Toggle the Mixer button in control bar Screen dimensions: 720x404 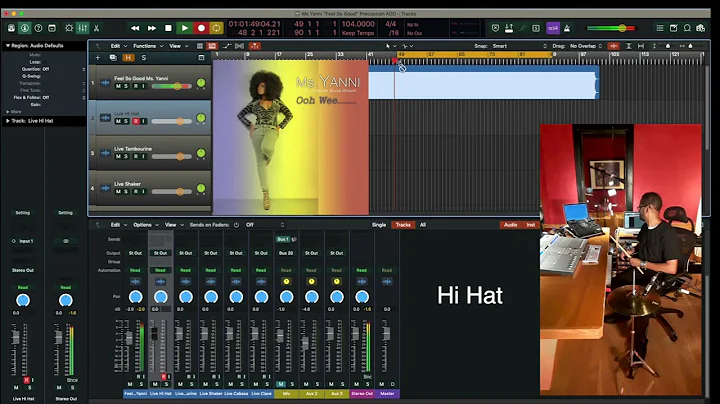tap(83, 28)
